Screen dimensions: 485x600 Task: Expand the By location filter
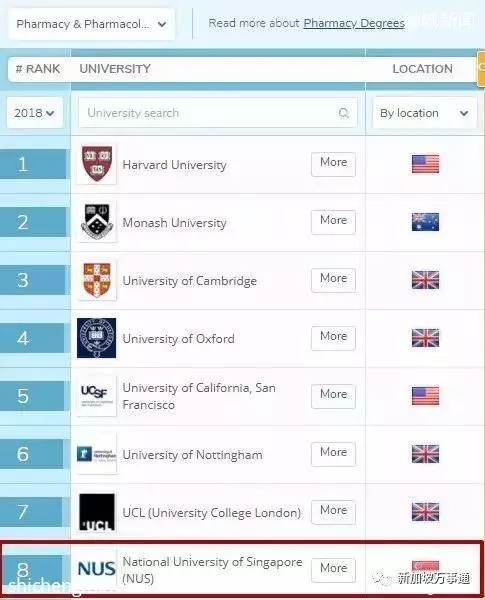coord(425,113)
